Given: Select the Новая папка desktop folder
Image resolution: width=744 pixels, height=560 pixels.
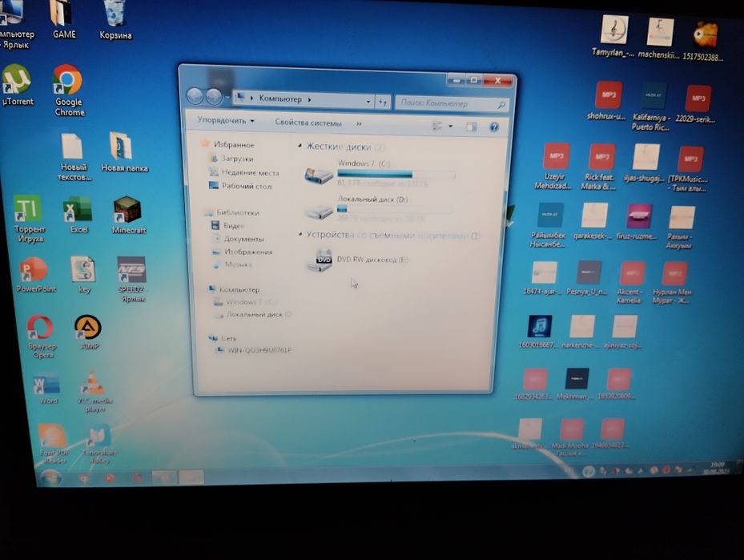Looking at the screenshot, I should 123,152.
